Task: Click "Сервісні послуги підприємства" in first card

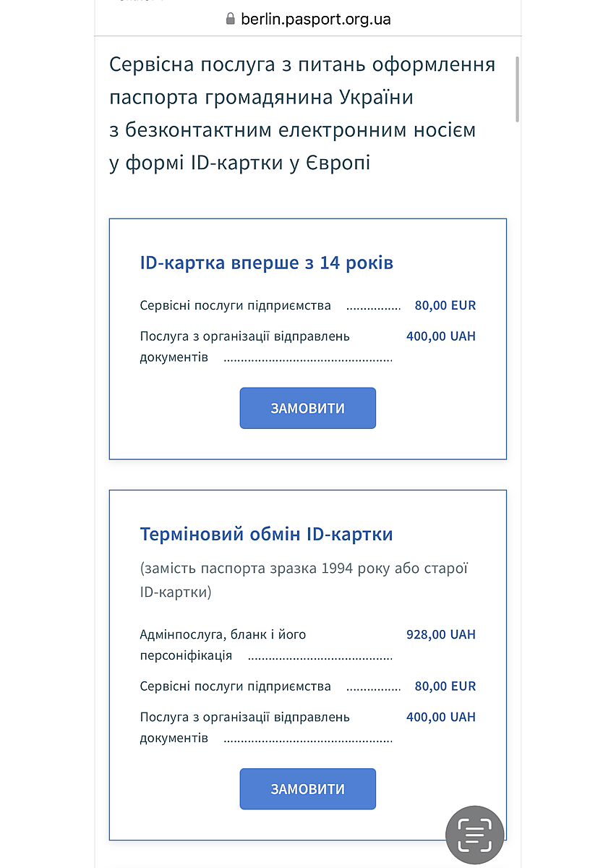Action: (x=235, y=305)
